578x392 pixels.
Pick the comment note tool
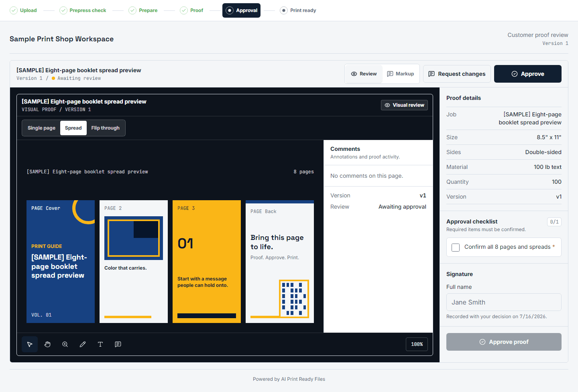tap(118, 344)
